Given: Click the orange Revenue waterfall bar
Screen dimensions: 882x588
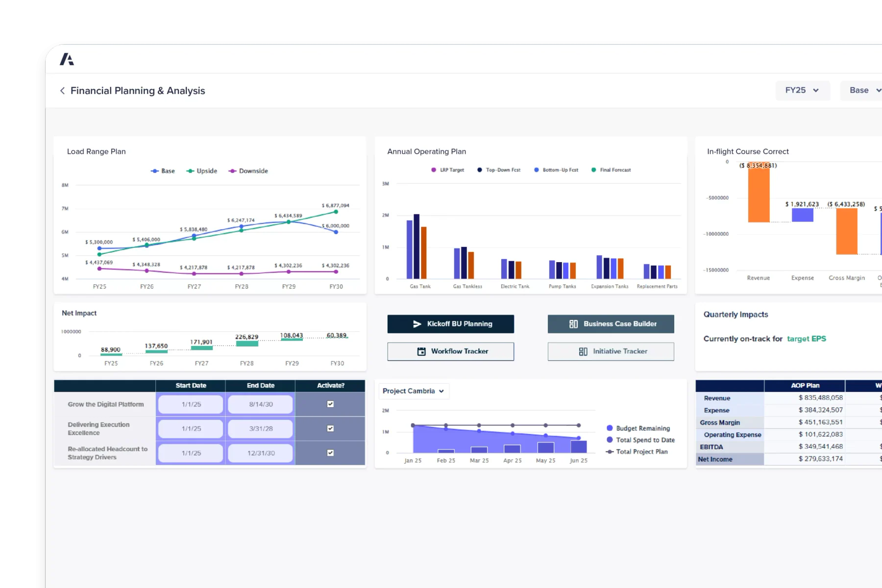Looking at the screenshot, I should pos(759,192).
